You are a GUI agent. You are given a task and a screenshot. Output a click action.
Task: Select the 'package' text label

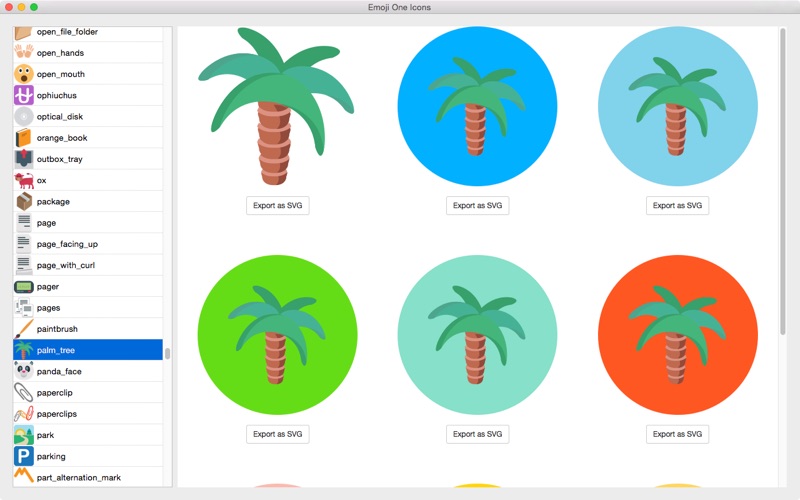pyautogui.click(x=53, y=202)
